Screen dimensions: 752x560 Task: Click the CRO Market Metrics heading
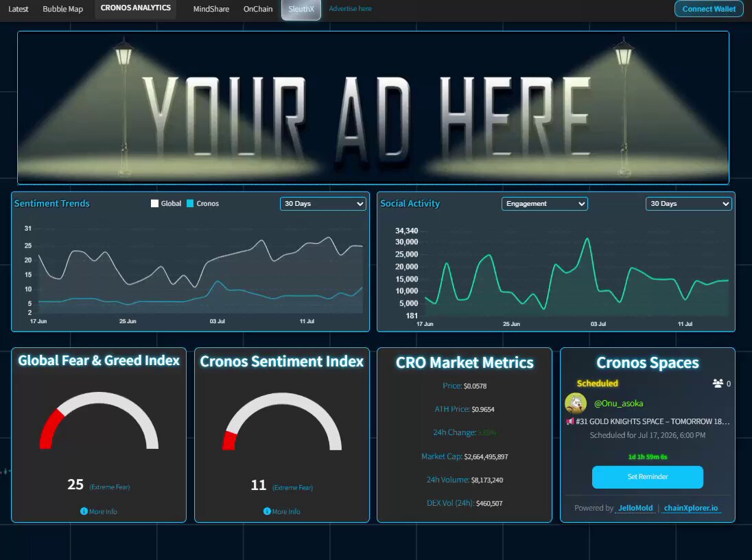465,363
